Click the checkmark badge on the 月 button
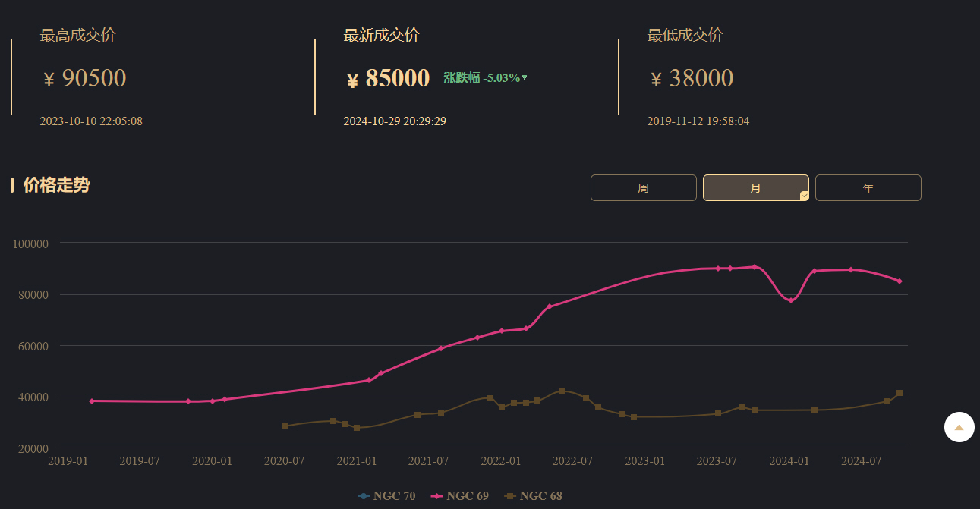The height and width of the screenshot is (509, 980). (804, 196)
